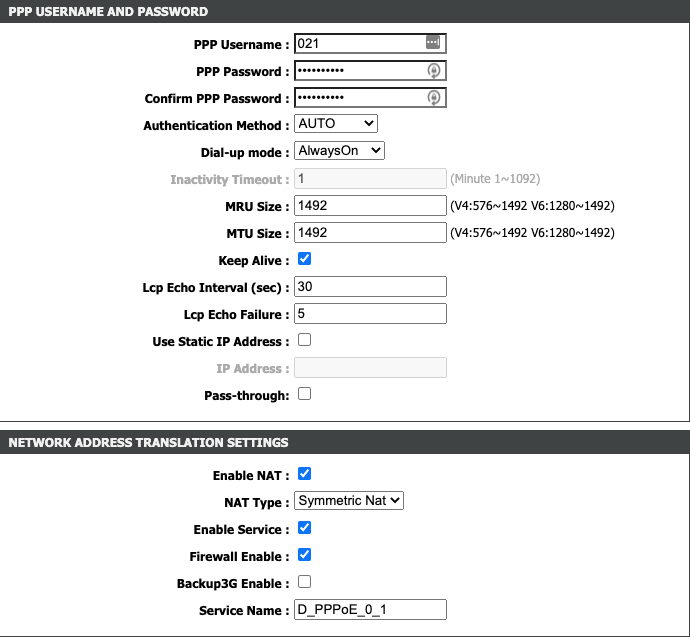Click the 'Dial-up mode :' label
The image size is (690, 637).
[245, 153]
